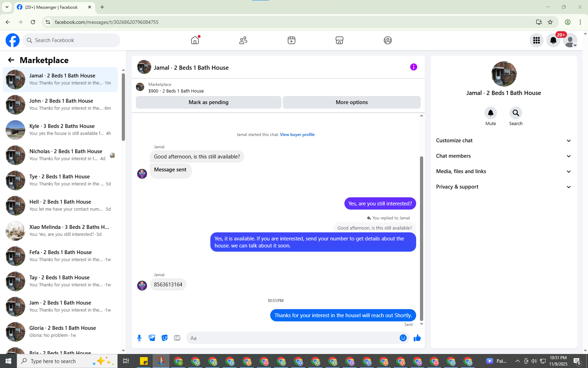Viewport: 588px width, 368px height.
Task: Open the John 2 Beds 1 Bath chat
Action: click(x=60, y=105)
